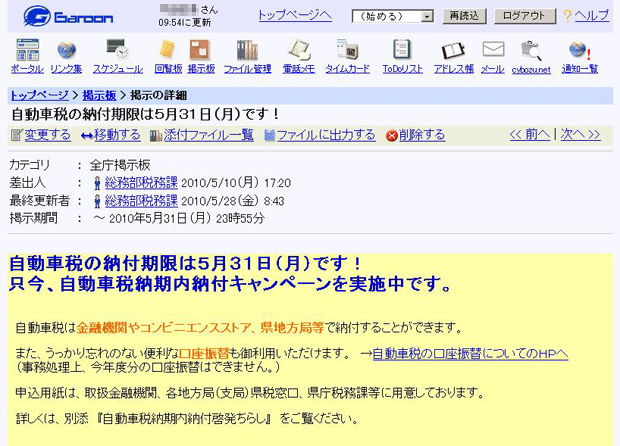Open the ファイル管理 binders icon
This screenshot has width=620, height=446.
tap(247, 50)
